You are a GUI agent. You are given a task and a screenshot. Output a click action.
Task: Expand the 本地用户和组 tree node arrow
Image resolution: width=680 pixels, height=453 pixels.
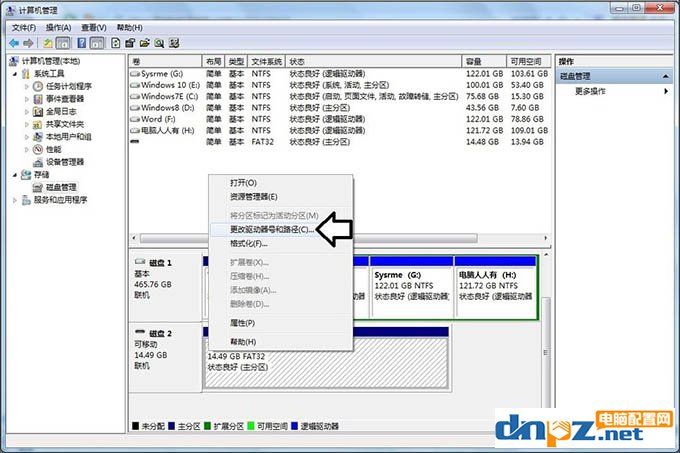(26, 137)
